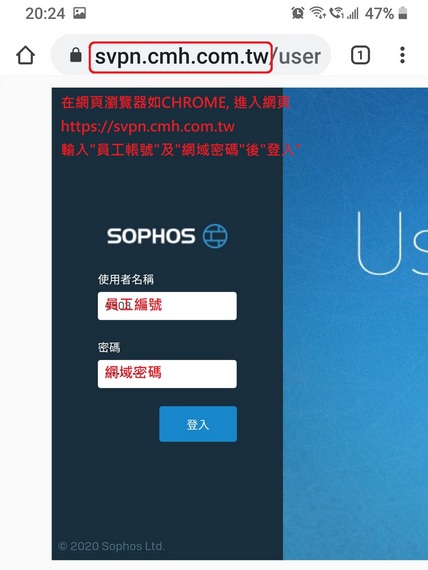This screenshot has height=570, width=428.
Task: Open Chrome's three-dot overflow menu
Action: click(402, 55)
